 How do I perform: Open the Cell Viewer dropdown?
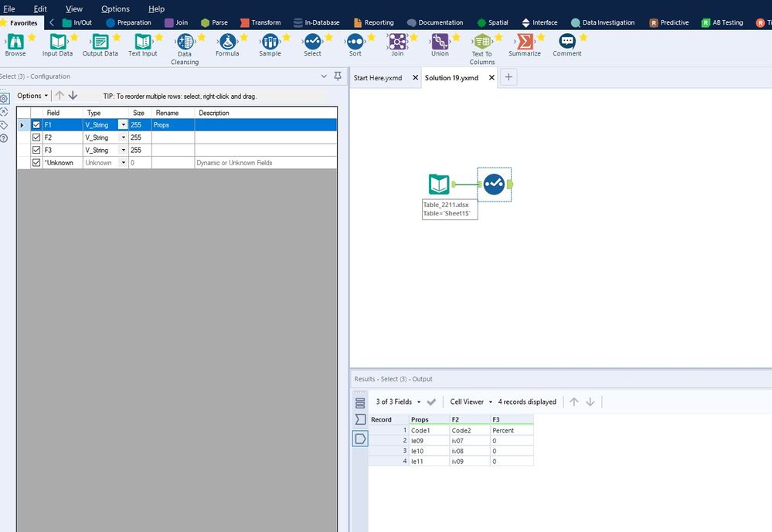(x=471, y=402)
